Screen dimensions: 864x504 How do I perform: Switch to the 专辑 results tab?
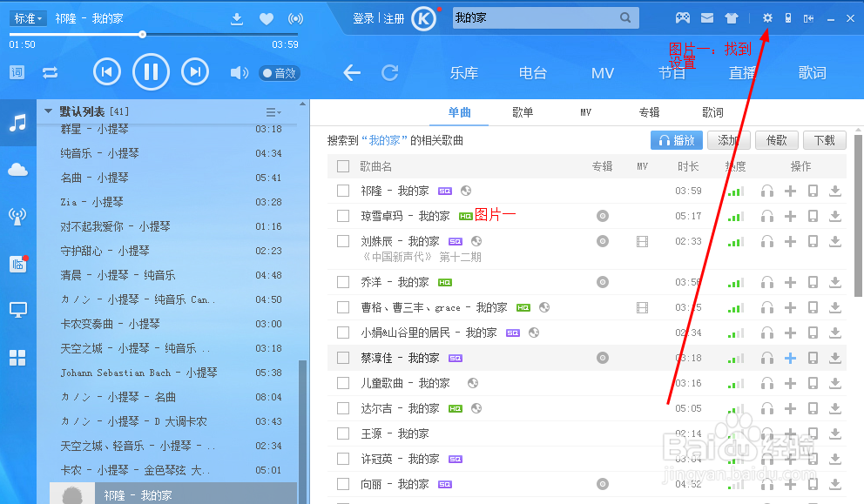pyautogui.click(x=649, y=112)
